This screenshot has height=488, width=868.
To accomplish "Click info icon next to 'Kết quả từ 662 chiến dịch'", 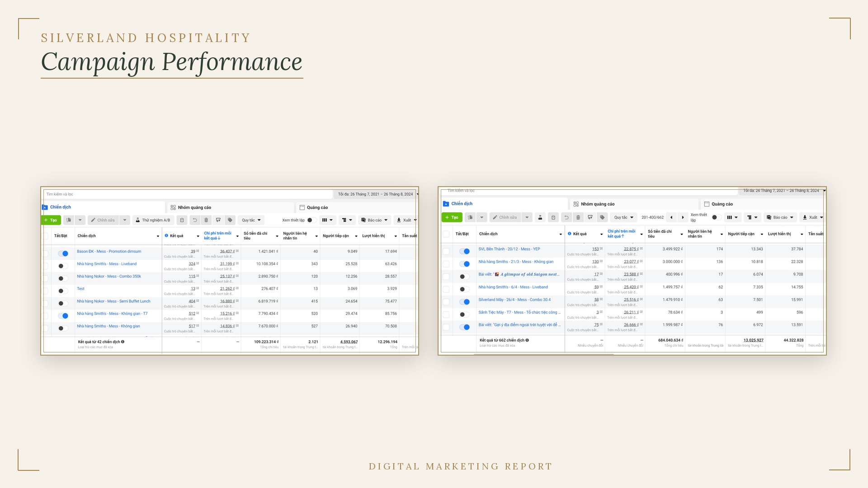I will (x=527, y=340).
